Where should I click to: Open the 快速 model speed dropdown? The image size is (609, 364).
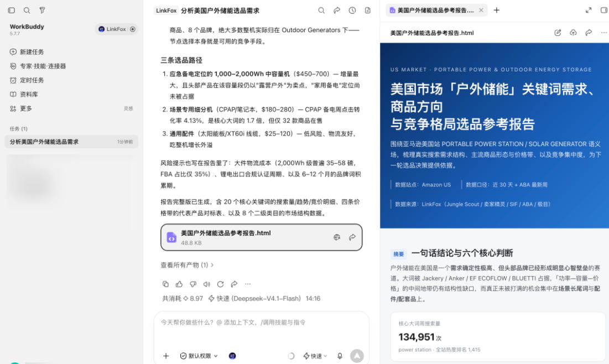pyautogui.click(x=315, y=356)
